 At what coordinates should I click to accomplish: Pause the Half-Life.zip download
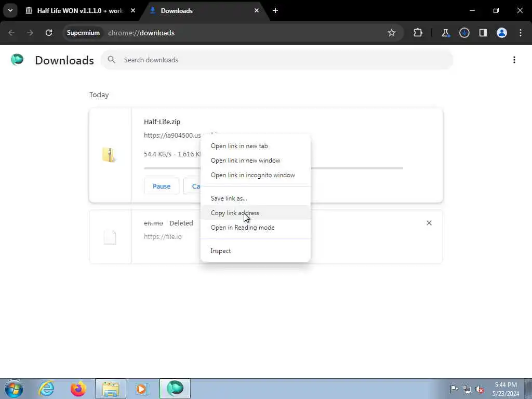pyautogui.click(x=162, y=187)
